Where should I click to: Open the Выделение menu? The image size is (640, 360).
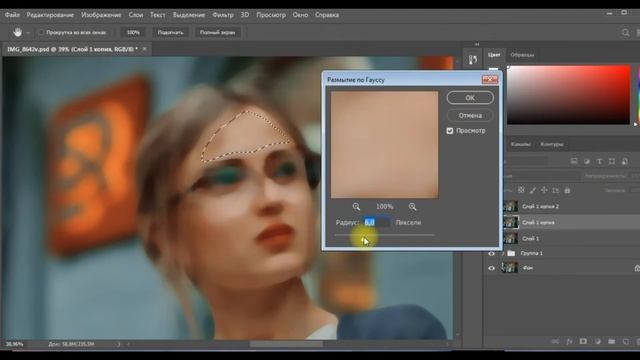pyautogui.click(x=189, y=15)
